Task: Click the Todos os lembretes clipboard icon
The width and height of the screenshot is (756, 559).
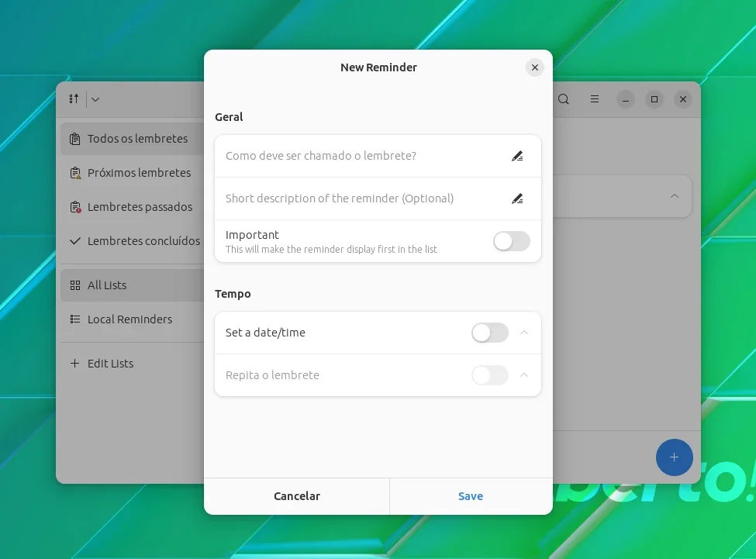Action: 75,139
